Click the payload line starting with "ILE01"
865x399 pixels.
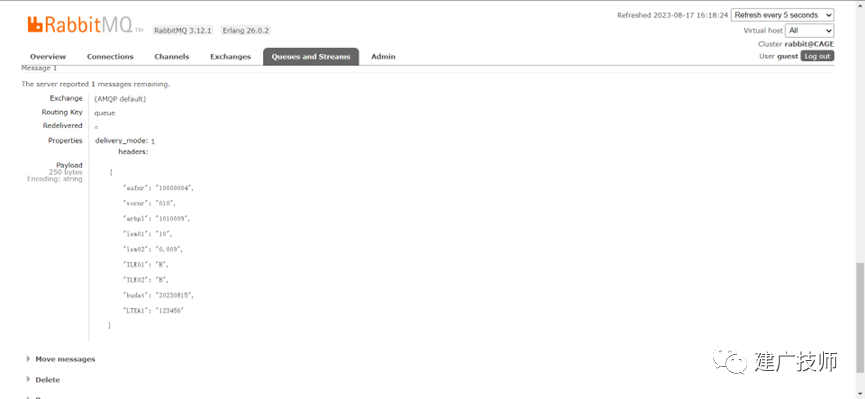(147, 265)
